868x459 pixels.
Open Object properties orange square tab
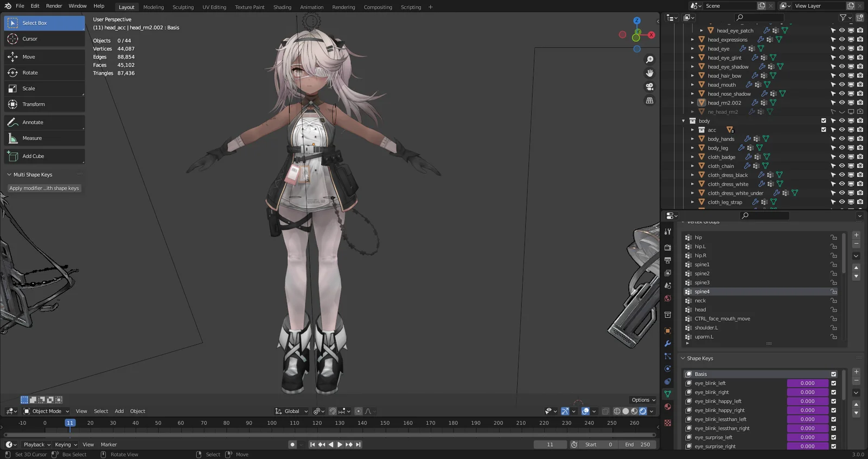(668, 331)
